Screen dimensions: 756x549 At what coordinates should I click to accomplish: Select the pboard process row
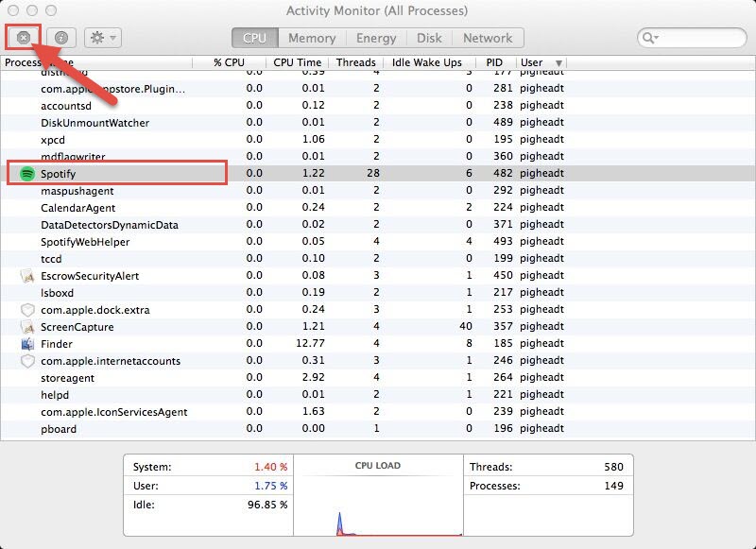(x=378, y=429)
